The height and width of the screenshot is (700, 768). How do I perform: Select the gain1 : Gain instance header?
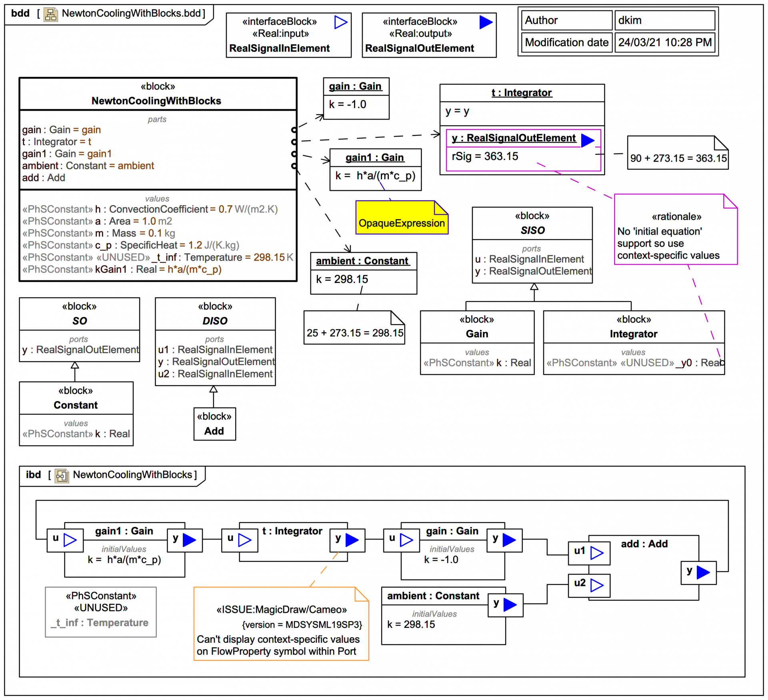(x=375, y=158)
